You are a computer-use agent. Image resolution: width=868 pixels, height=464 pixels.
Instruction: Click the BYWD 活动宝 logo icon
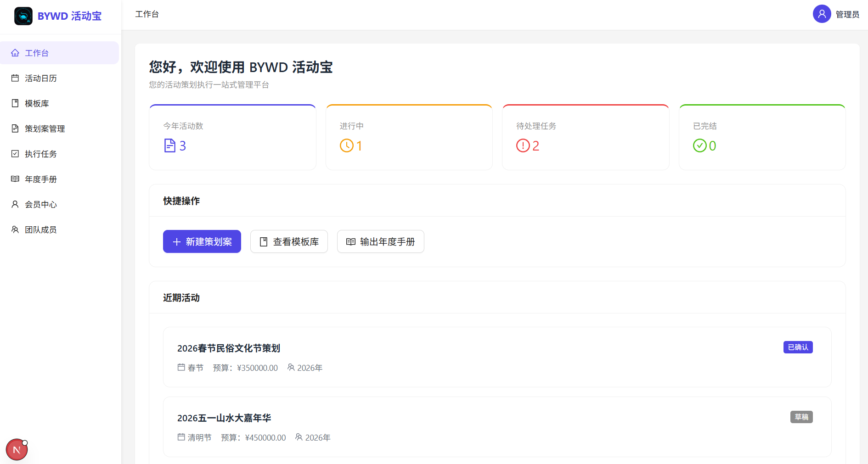click(23, 16)
